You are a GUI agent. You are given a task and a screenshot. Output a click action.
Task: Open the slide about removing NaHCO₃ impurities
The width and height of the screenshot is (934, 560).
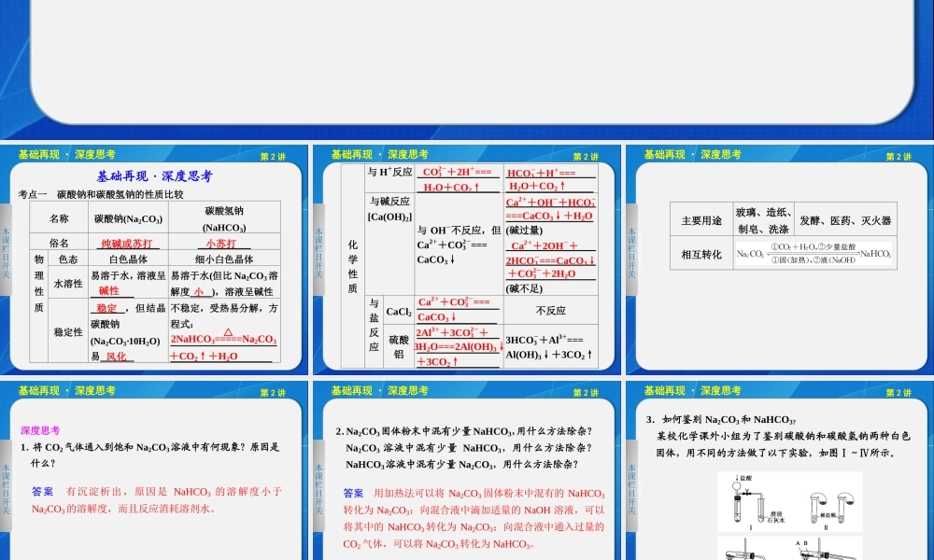[467, 470]
